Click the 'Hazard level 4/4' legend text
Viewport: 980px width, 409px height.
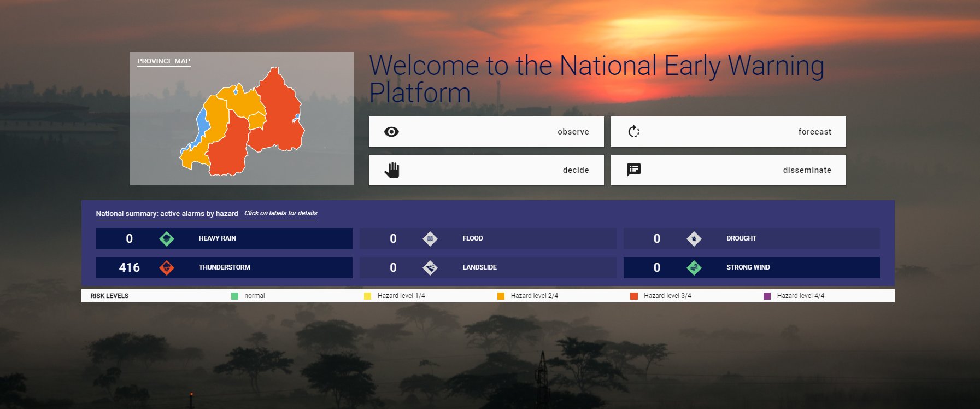(x=801, y=296)
